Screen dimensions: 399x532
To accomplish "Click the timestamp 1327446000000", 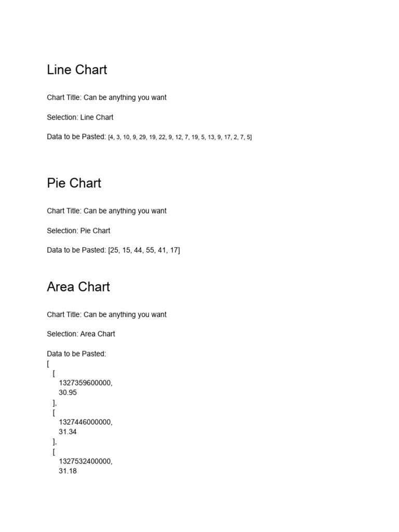I will pos(85,422).
